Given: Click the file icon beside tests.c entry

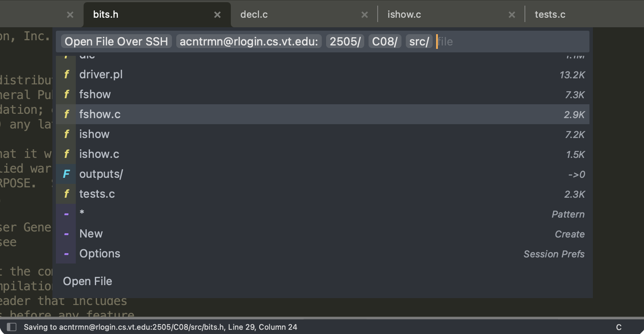Looking at the screenshot, I should pos(66,193).
